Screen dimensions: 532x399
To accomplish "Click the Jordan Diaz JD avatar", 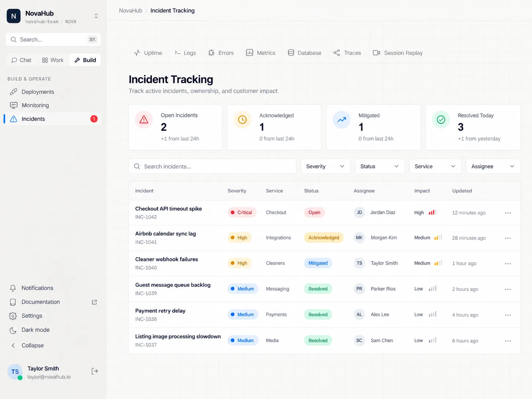I will tap(359, 212).
